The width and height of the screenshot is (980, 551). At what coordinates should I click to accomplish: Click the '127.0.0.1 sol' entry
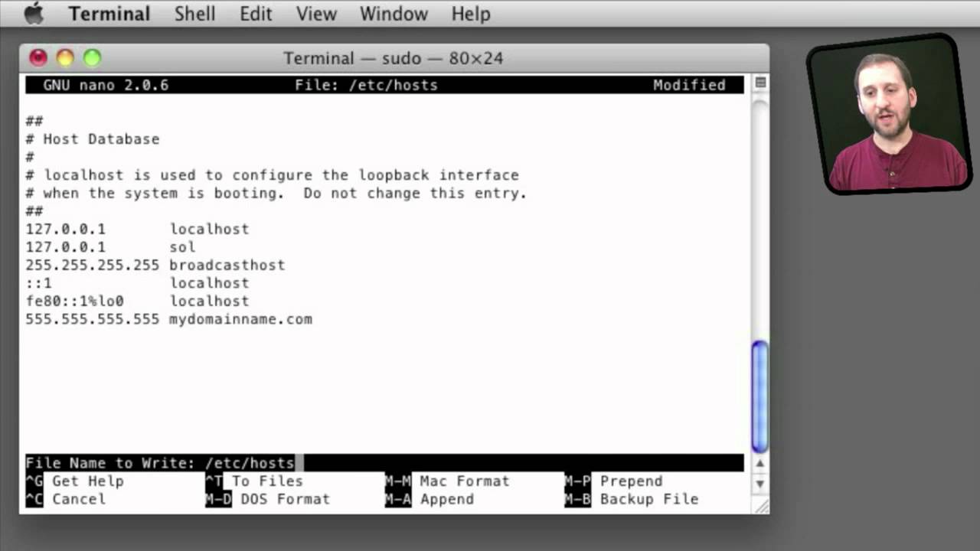(x=110, y=247)
